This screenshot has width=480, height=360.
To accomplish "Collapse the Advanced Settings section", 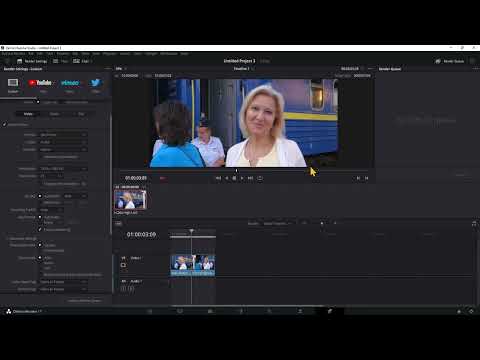I will pyautogui.click(x=21, y=239).
